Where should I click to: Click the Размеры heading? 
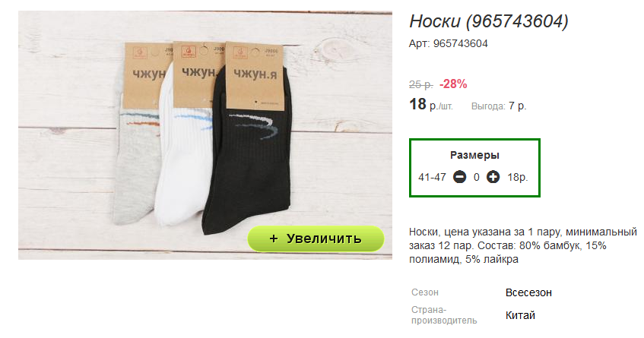[x=474, y=155]
